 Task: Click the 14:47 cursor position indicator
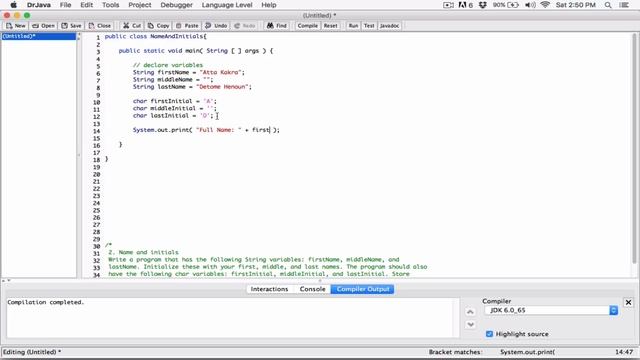(624, 352)
